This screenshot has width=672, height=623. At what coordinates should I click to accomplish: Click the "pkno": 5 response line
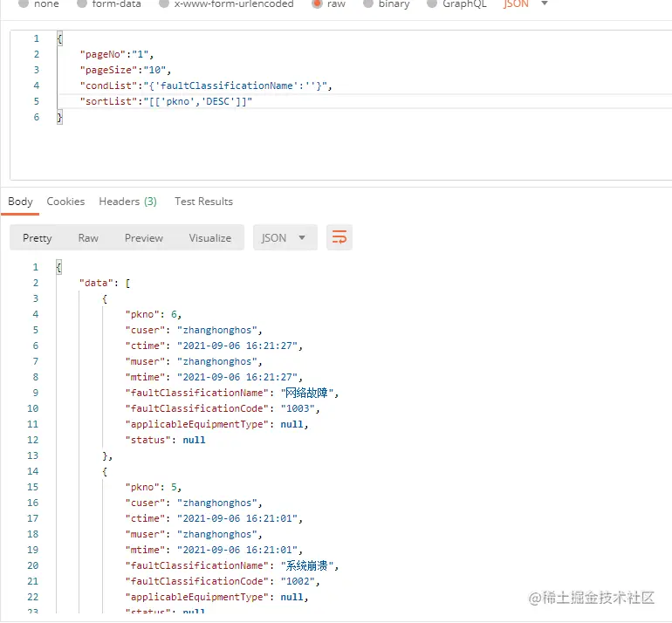154,487
